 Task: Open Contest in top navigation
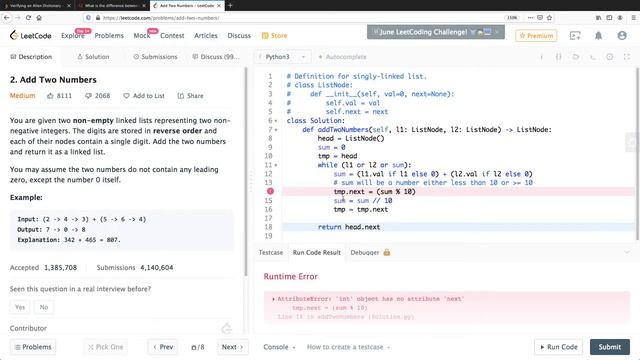tap(172, 36)
